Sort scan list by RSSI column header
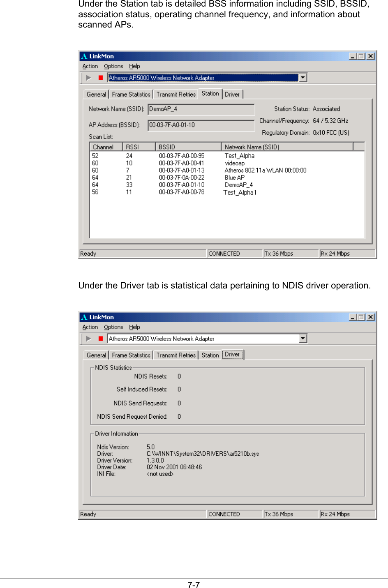This screenshot has height=588, width=388. [x=139, y=147]
